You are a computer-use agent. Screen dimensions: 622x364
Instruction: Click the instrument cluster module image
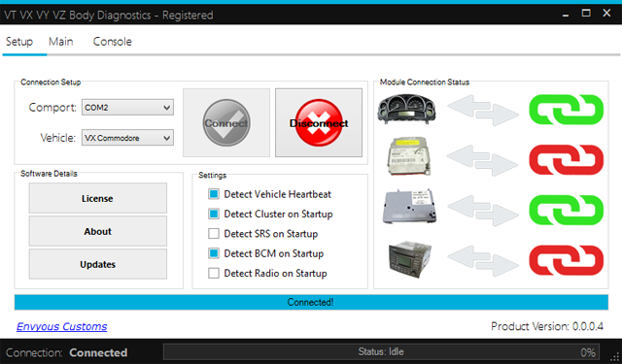[406, 109]
